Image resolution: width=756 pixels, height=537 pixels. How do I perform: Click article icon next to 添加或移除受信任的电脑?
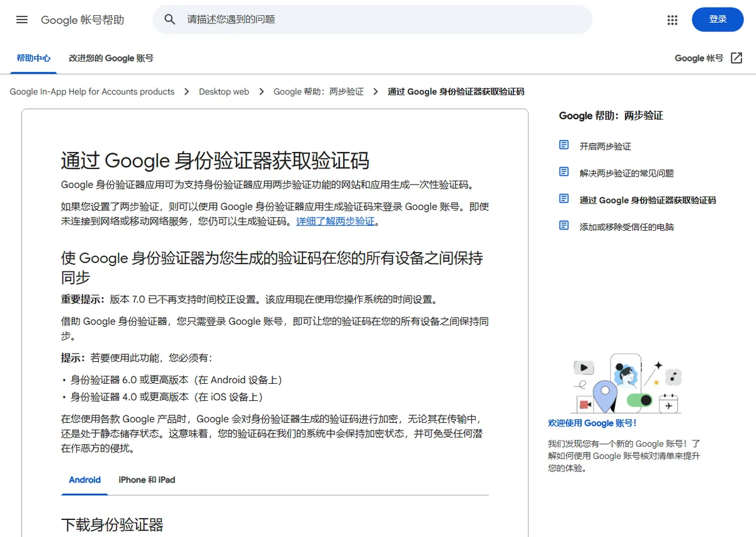(564, 226)
